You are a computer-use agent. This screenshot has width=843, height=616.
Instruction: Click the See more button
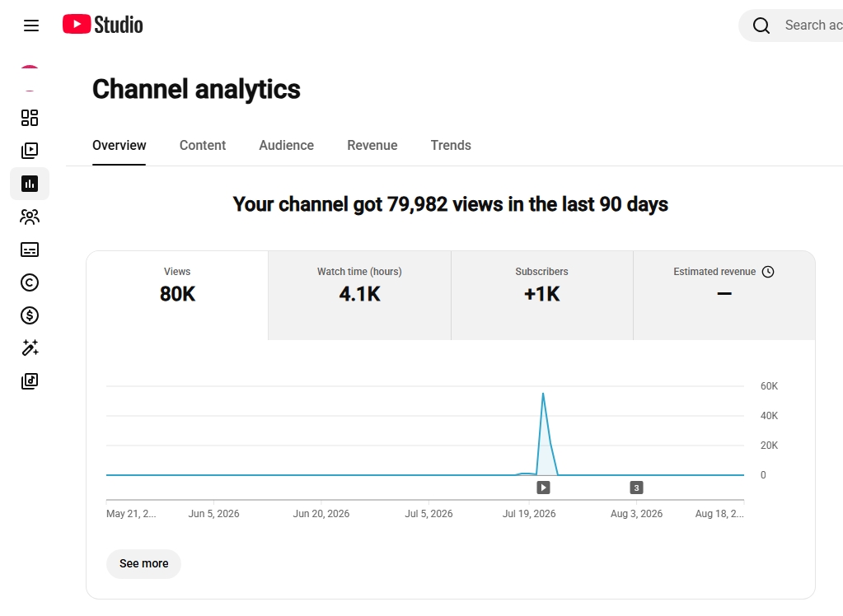[143, 564]
